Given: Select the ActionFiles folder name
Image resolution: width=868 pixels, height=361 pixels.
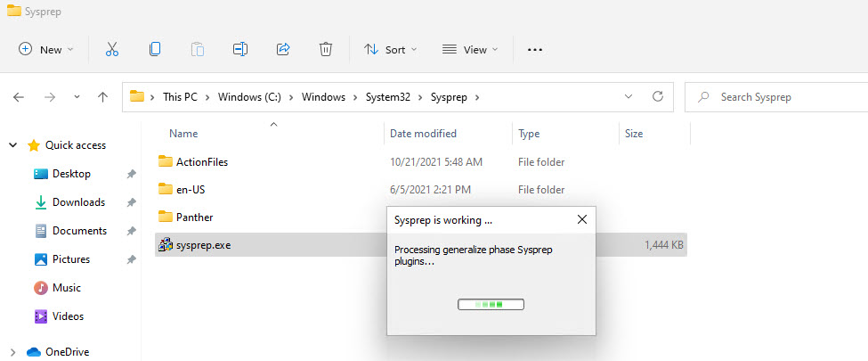Looking at the screenshot, I should click(202, 162).
